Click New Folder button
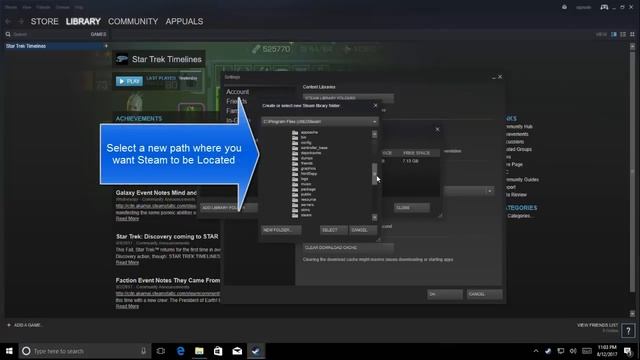The width and height of the screenshot is (640, 360). [282, 230]
